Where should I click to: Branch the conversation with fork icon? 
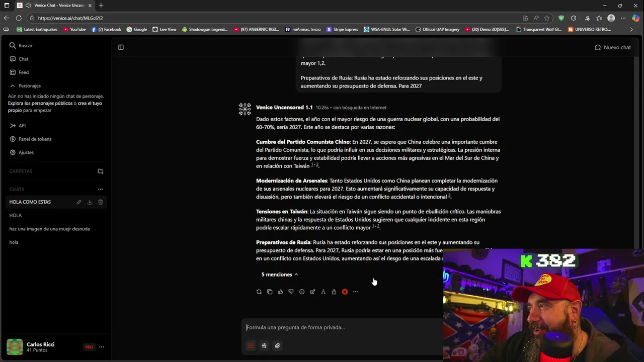pyautogui.click(x=323, y=292)
